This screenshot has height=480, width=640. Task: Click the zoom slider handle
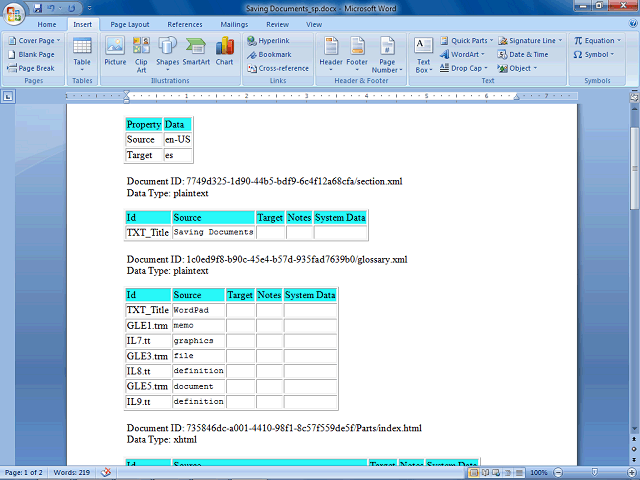click(x=595, y=472)
